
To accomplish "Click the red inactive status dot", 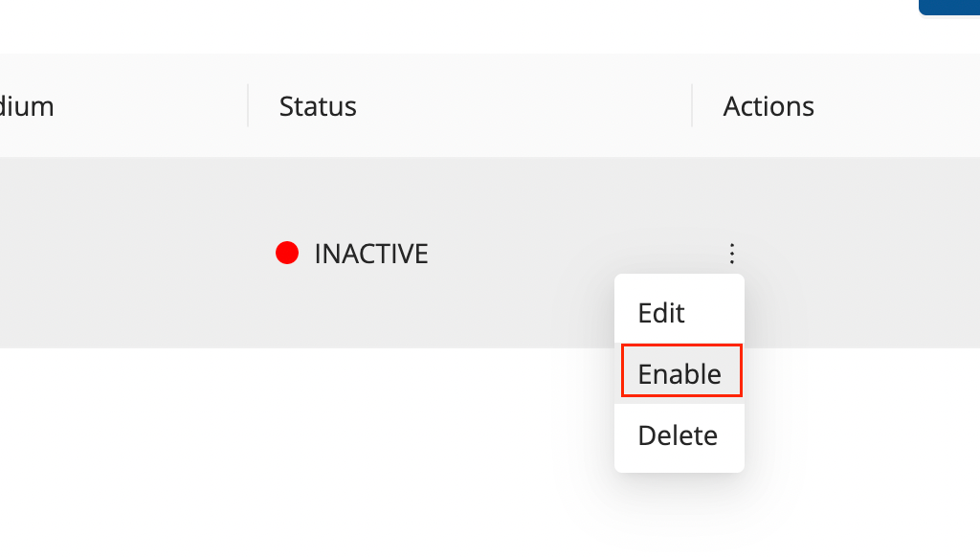I will pos(287,254).
